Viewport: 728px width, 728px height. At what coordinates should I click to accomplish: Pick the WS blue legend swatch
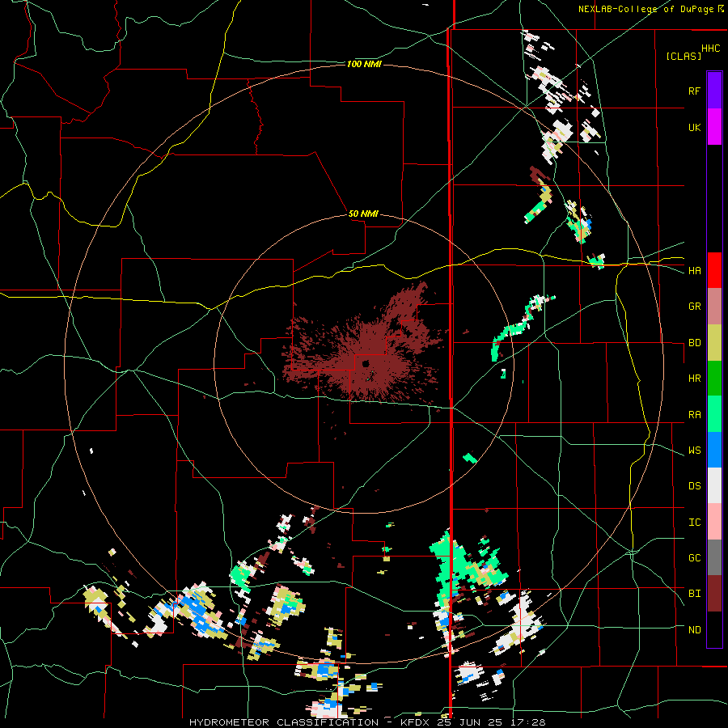714,450
